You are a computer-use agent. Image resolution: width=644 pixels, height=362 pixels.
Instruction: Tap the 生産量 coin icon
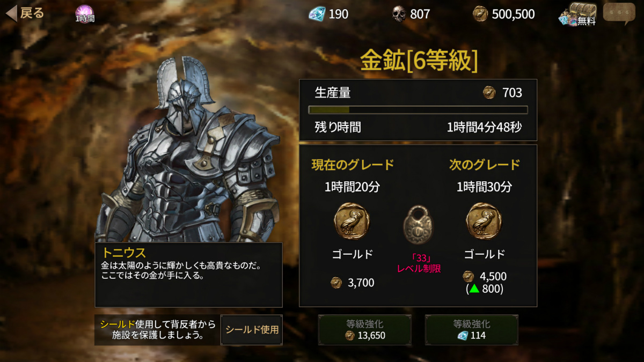[489, 93]
